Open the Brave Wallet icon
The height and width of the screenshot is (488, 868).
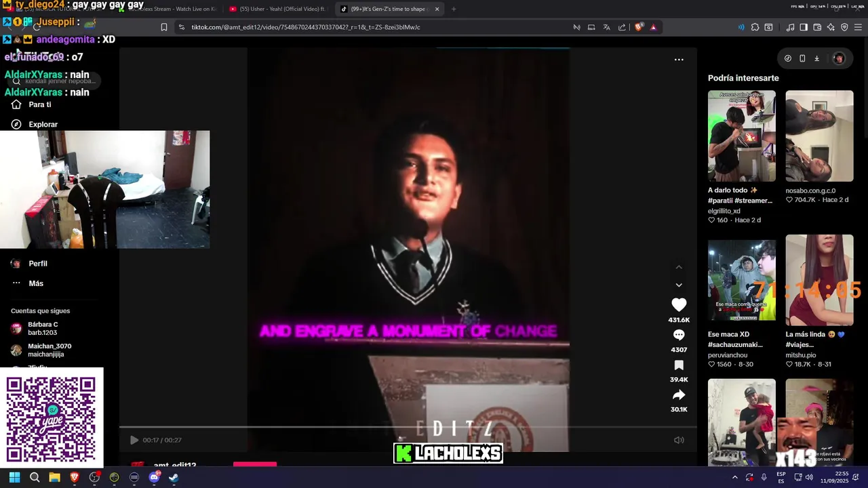tap(817, 27)
